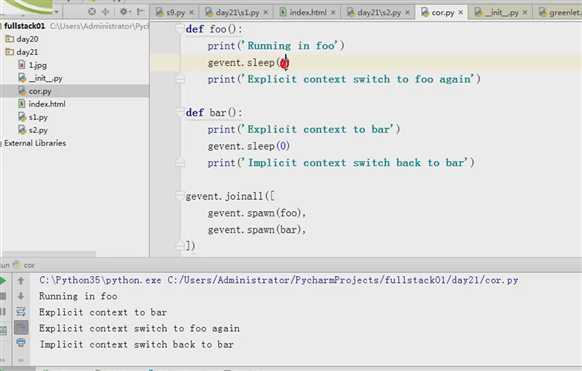The width and height of the screenshot is (582, 371).
Task: Switch to the day21\s2.py editor tab
Action: click(x=379, y=13)
